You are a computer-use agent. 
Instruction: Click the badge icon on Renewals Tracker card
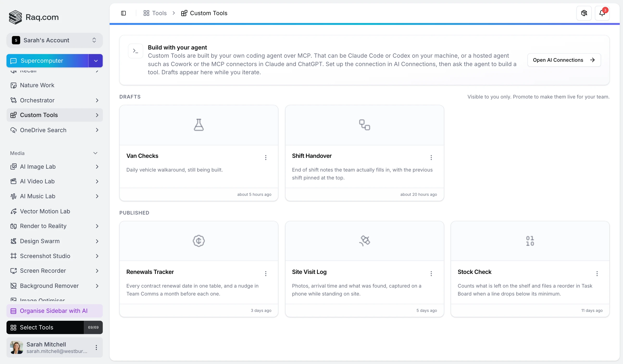[x=199, y=241]
